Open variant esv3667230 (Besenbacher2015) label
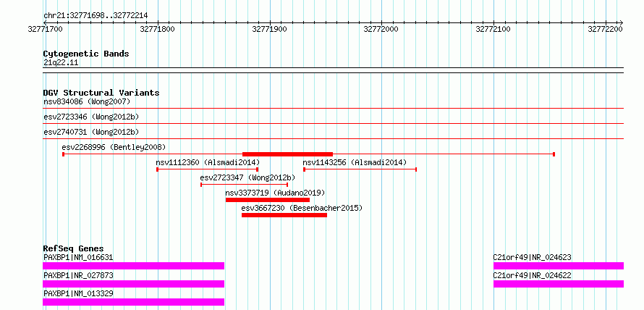Screen dimensions: 644x310 302,209
